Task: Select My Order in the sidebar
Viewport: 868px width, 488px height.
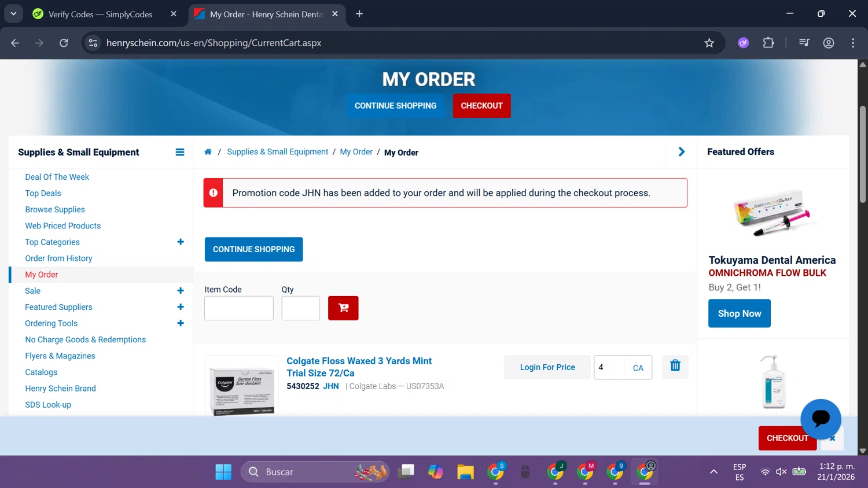Action: point(41,275)
